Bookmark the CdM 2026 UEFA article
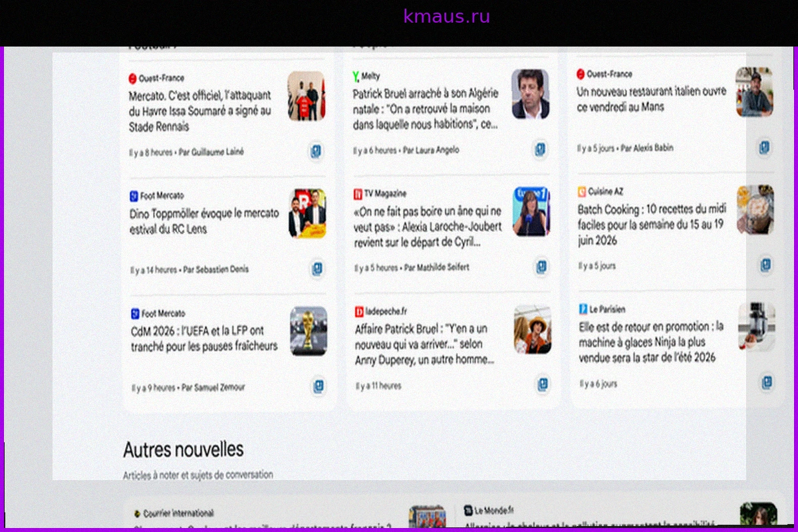This screenshot has width=798, height=532. pos(319,386)
